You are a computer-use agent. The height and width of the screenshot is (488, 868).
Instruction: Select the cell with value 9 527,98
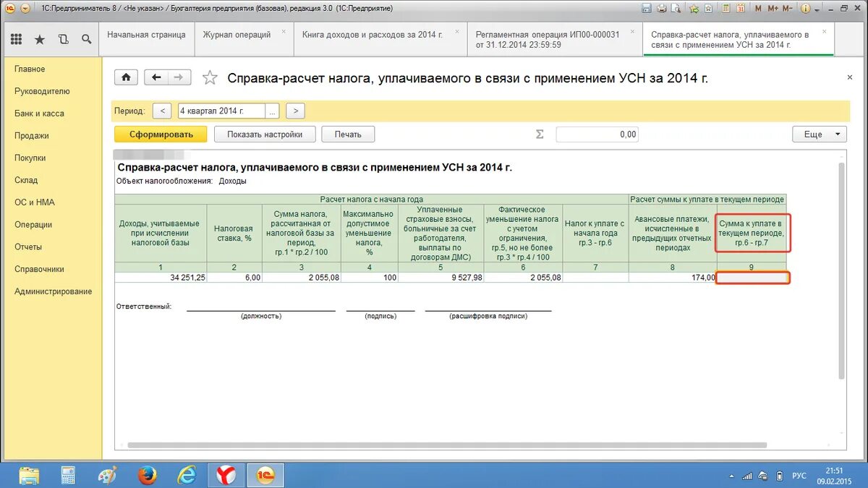(x=441, y=278)
